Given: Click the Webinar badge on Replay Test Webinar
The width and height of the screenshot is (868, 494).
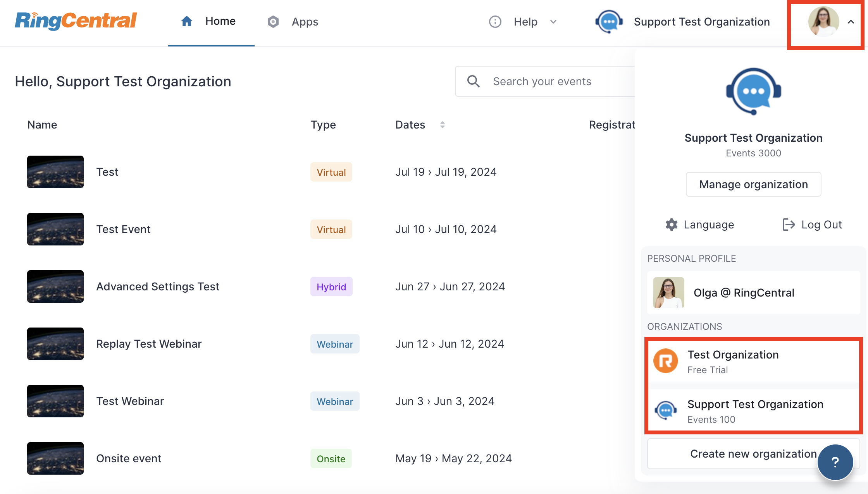Looking at the screenshot, I should click(335, 344).
